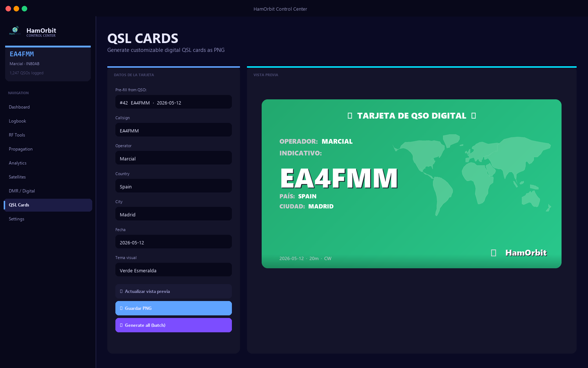Click the Callsign input field
Viewport: 588px width, 368px height.
pos(173,130)
